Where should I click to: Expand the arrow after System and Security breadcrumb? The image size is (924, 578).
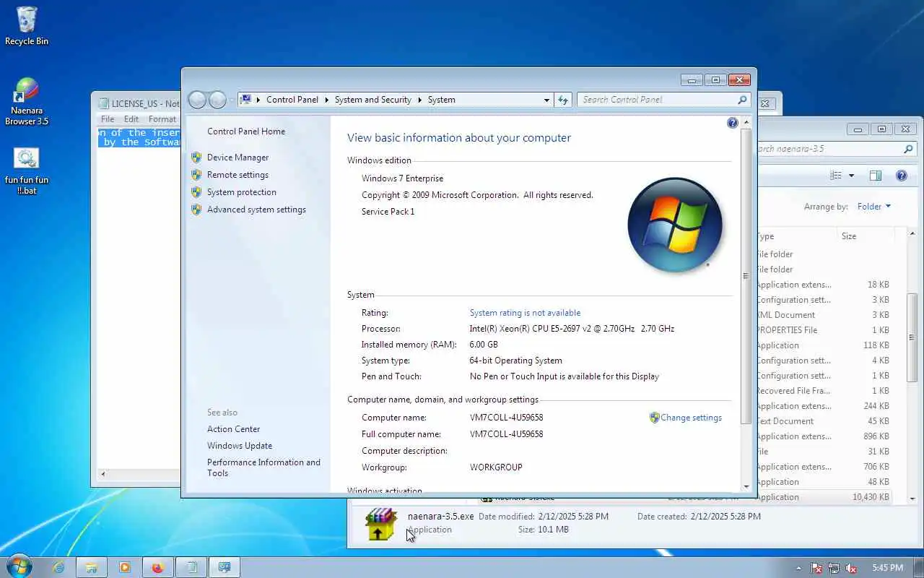pos(419,100)
